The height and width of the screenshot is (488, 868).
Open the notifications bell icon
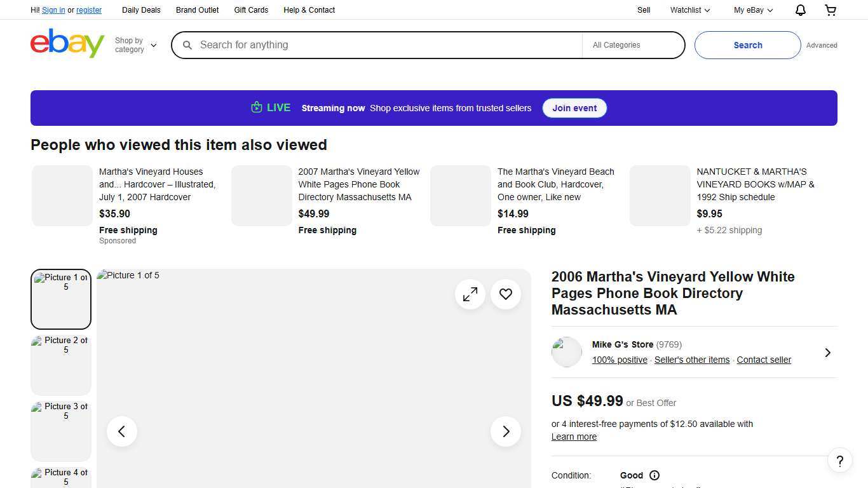[x=801, y=10]
